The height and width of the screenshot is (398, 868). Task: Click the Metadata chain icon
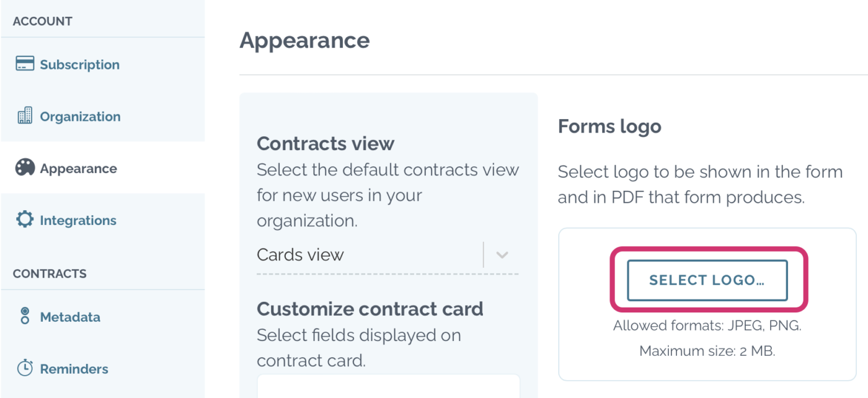click(24, 316)
